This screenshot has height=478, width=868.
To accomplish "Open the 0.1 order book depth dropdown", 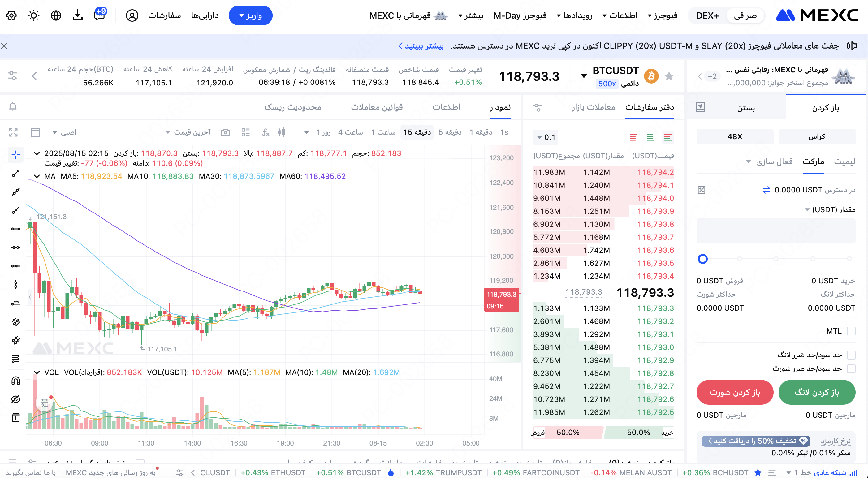I will [546, 137].
